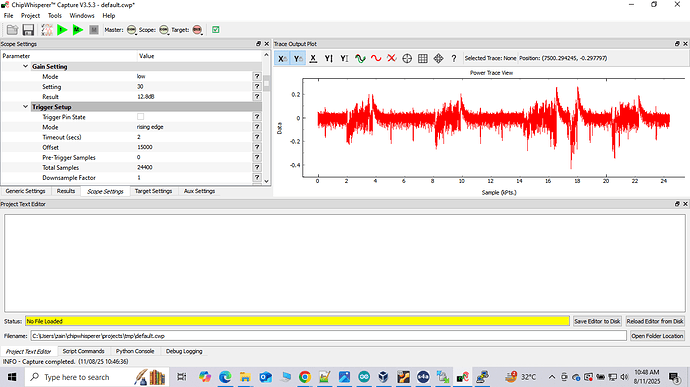Click the second Y axis range icon

point(344,58)
